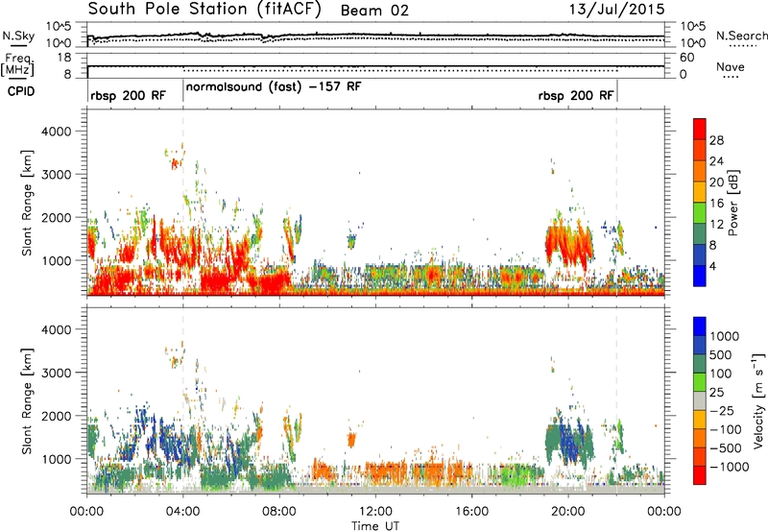Click the 'Power [dB]' colorbar title

coord(732,203)
